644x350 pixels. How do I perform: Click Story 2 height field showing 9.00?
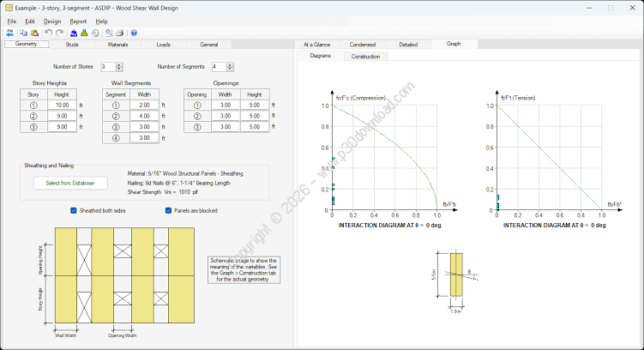tap(62, 117)
